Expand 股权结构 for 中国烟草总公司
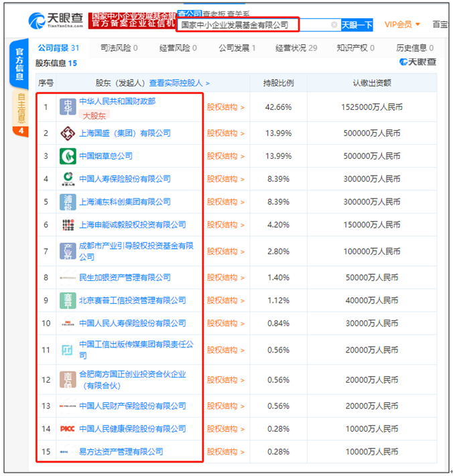 [x=225, y=156]
